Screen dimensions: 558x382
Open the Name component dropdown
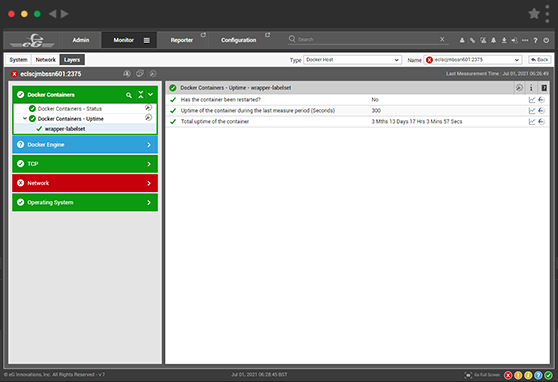tap(473, 60)
